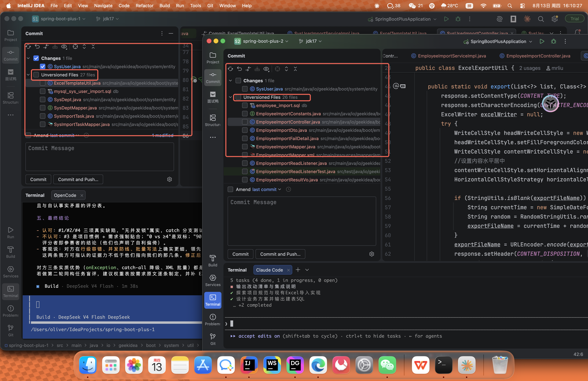
Task: Check mysql_sys_user_import.sql file checkbox
Action: click(42, 91)
